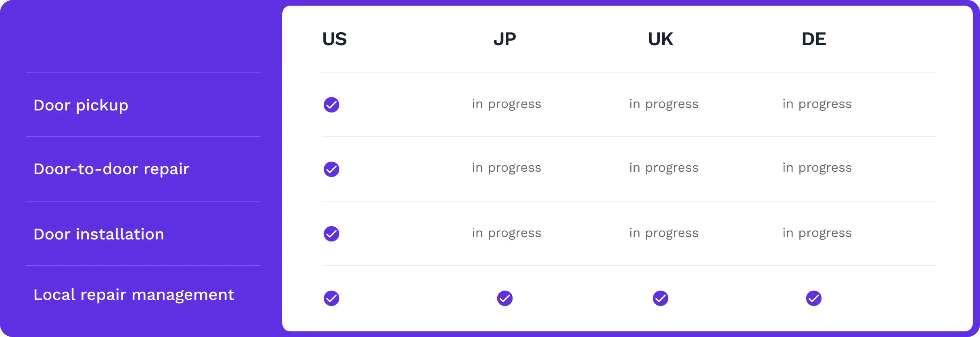
Task: Click JP Door installation in progress status
Action: (x=507, y=233)
